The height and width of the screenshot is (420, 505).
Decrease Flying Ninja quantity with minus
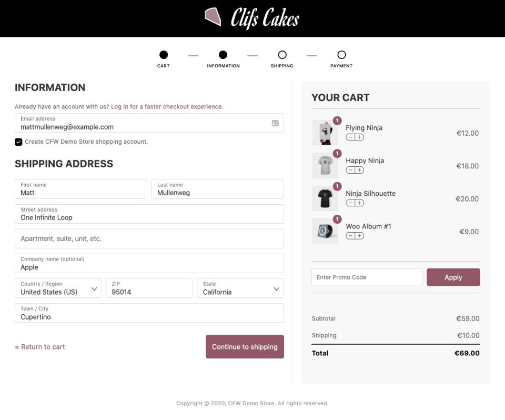(x=350, y=137)
